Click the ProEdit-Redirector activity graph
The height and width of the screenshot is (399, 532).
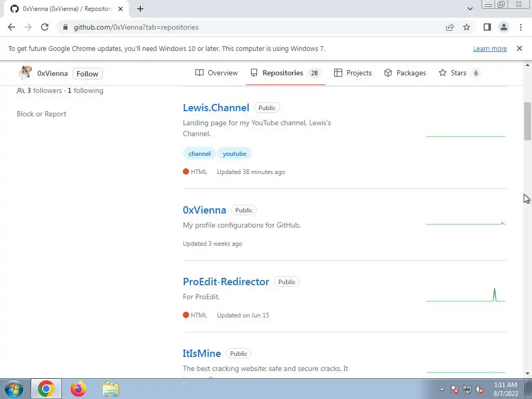coord(465,295)
